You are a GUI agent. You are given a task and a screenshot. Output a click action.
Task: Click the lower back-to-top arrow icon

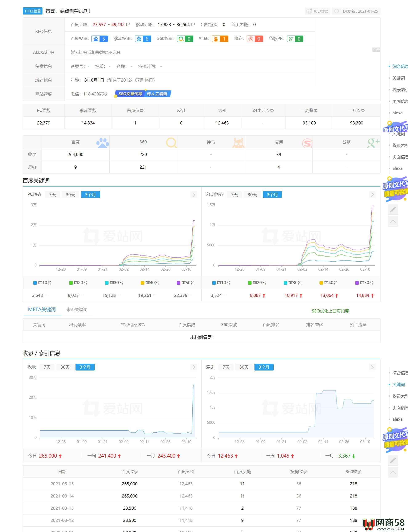click(393, 472)
